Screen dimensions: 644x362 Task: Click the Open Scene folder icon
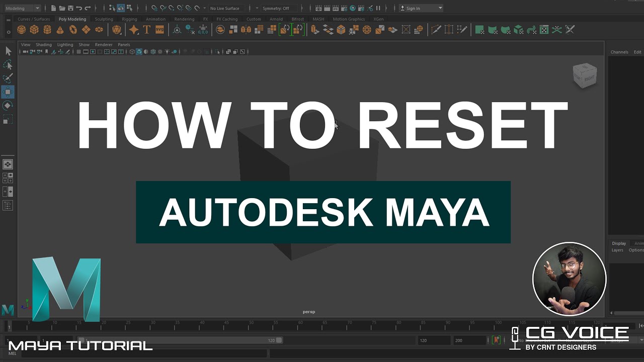tap(62, 8)
